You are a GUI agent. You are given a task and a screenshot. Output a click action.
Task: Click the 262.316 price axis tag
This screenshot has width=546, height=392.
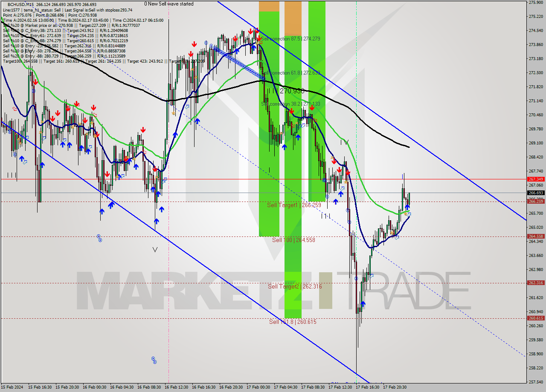pyautogui.click(x=536, y=283)
